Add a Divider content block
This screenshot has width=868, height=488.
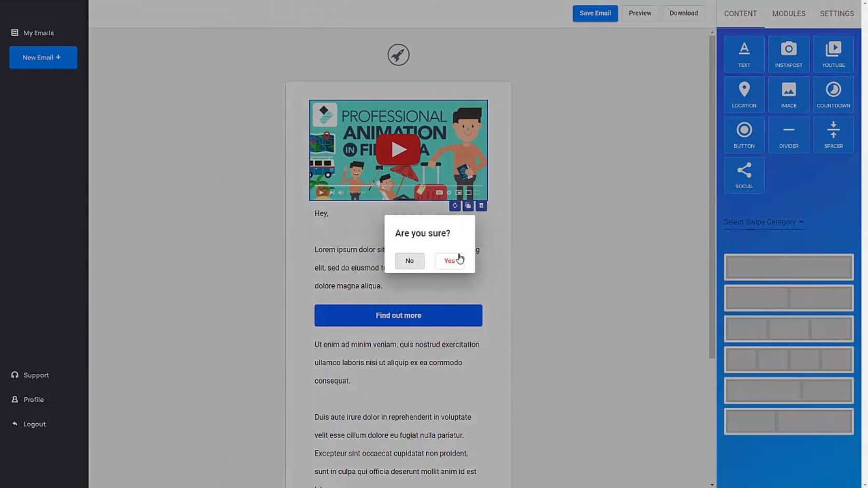(789, 135)
